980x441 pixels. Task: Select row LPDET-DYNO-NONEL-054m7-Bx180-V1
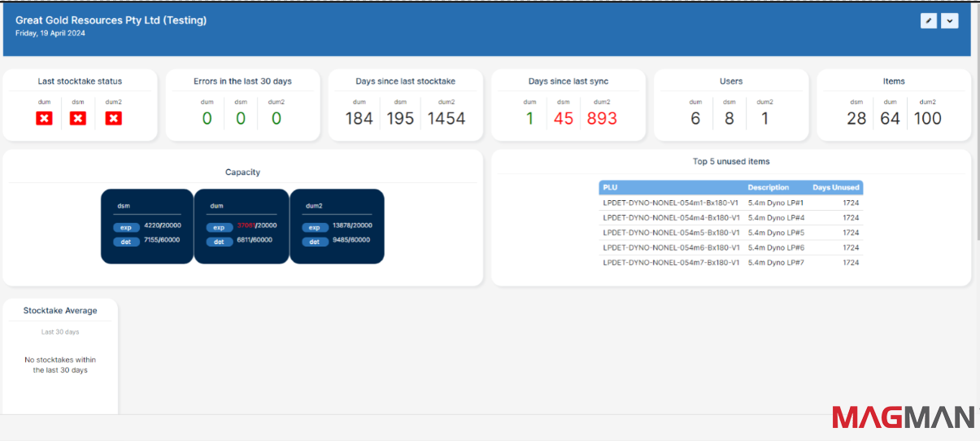pos(730,263)
